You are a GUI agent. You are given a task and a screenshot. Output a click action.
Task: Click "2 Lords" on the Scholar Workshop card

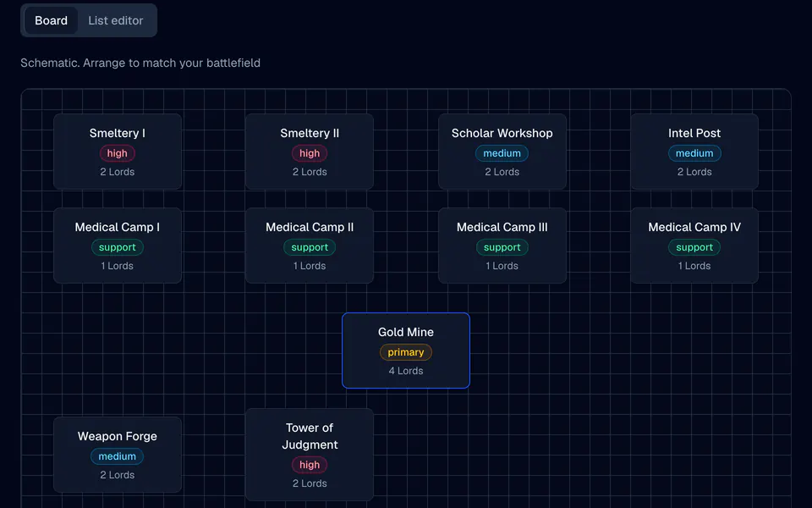(x=502, y=172)
